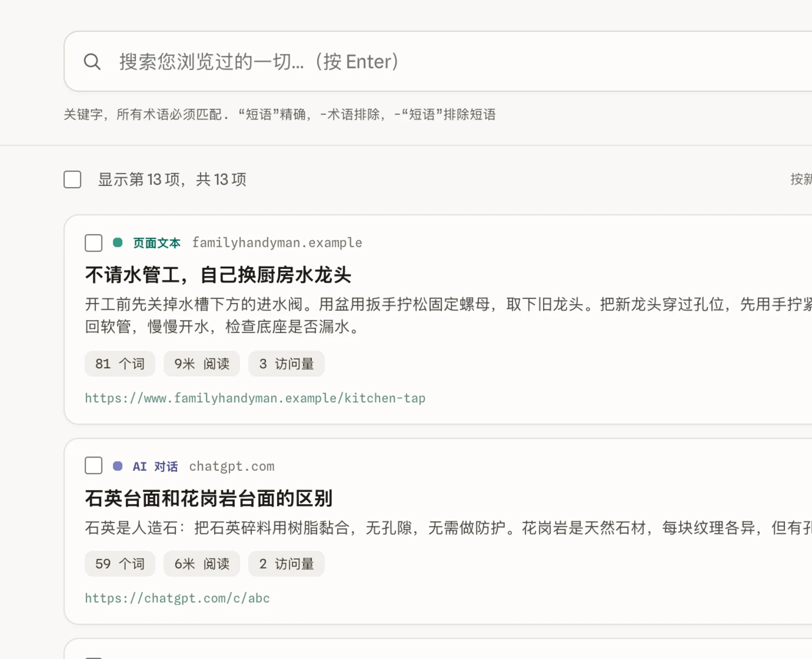Screen dimensions: 812x659
Task: Click the purple dot of AI 对话 entry
Action: click(x=118, y=466)
